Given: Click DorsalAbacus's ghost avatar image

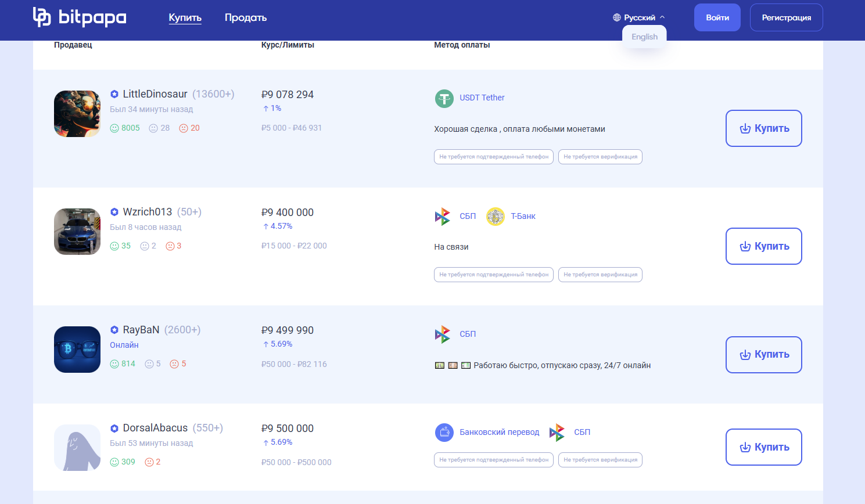Looking at the screenshot, I should pos(77,448).
